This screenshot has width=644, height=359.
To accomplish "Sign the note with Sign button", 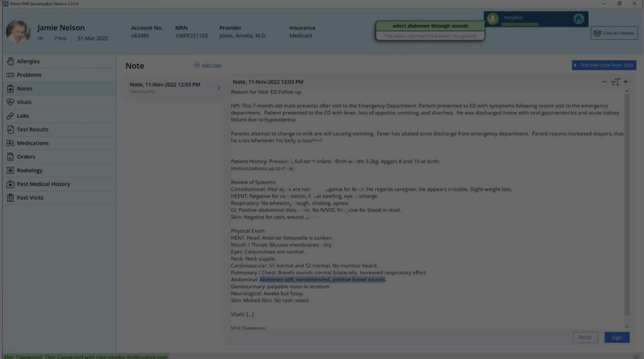I will (616, 337).
